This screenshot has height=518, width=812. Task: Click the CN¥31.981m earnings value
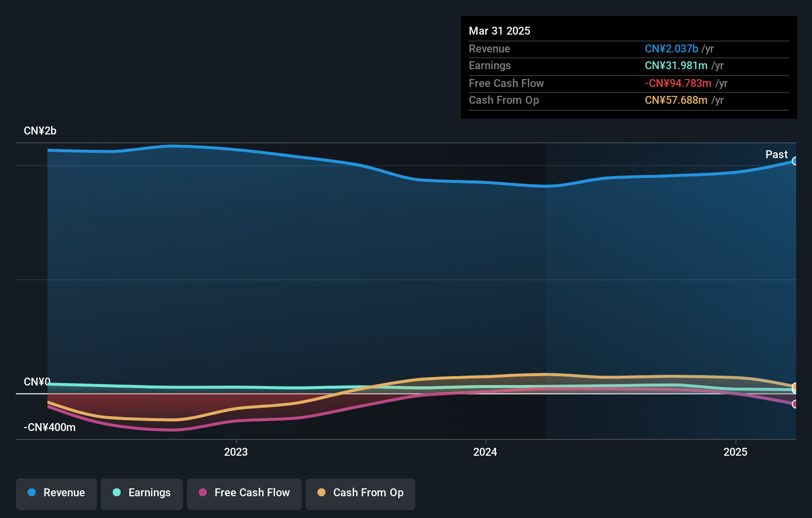[x=676, y=65]
